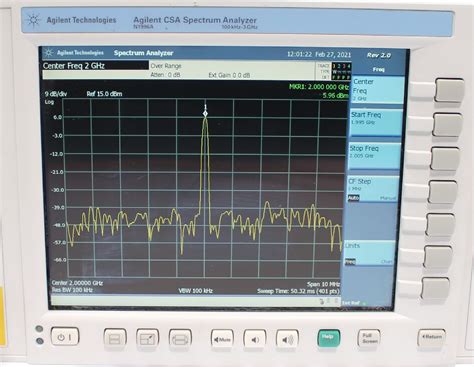Click trace number 2 in the Trace indicator
The height and width of the screenshot is (367, 474).
(339, 66)
